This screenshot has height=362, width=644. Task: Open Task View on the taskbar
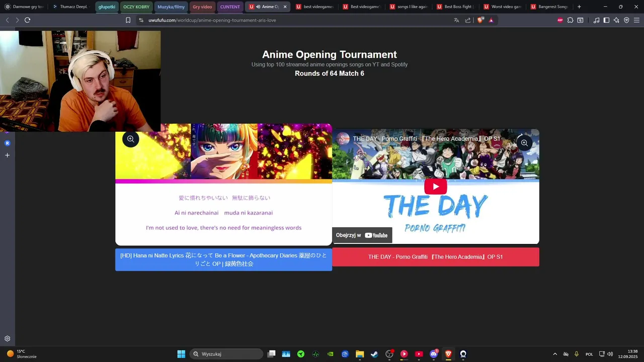point(272,354)
